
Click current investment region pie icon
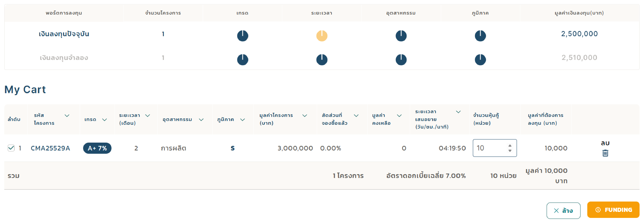click(480, 36)
